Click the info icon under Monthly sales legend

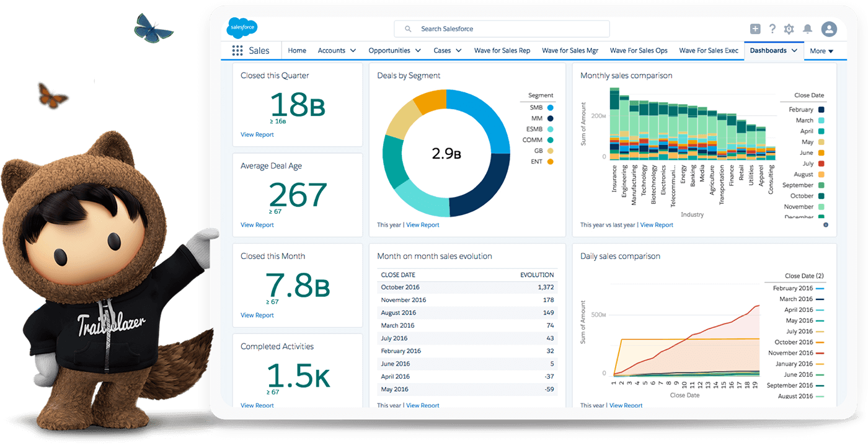tap(826, 225)
